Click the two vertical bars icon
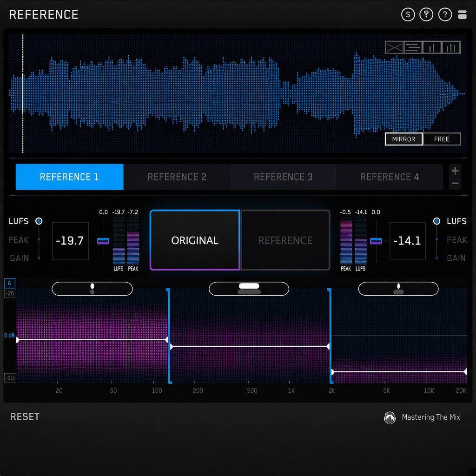Viewport: 476px width, 476px height. [x=432, y=47]
